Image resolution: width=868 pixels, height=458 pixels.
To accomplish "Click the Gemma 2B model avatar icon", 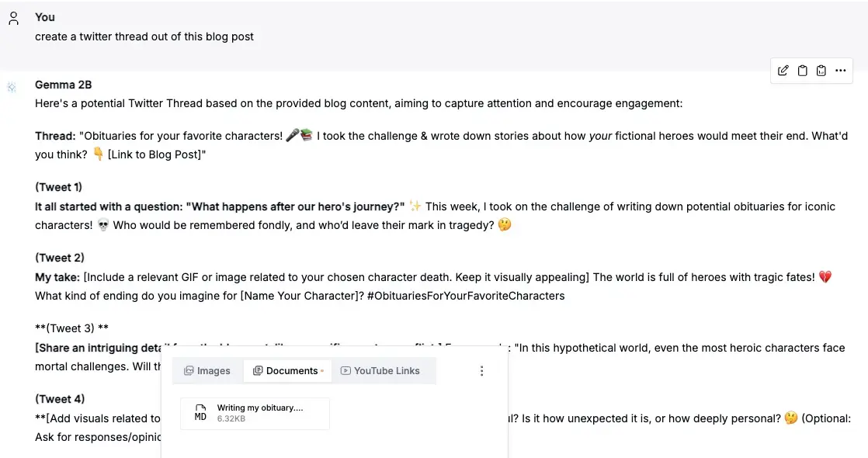I will tap(12, 87).
